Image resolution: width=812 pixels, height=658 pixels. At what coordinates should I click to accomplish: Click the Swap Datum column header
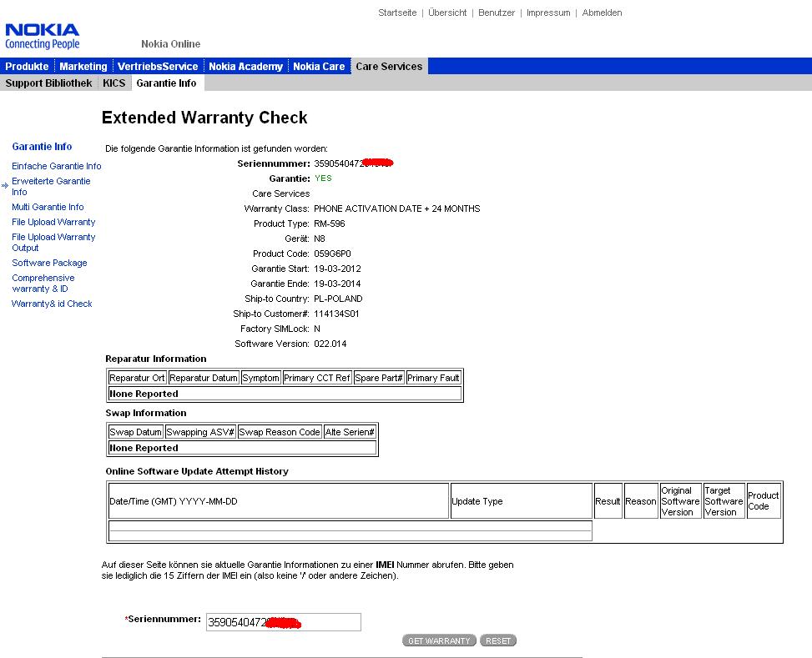[x=136, y=432]
